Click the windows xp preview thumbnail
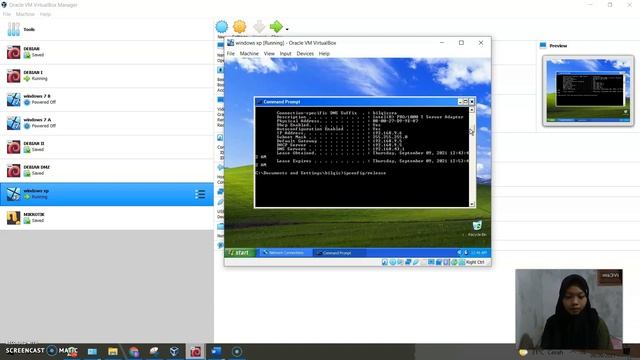Image resolution: width=640 pixels, height=360 pixels. [588, 91]
